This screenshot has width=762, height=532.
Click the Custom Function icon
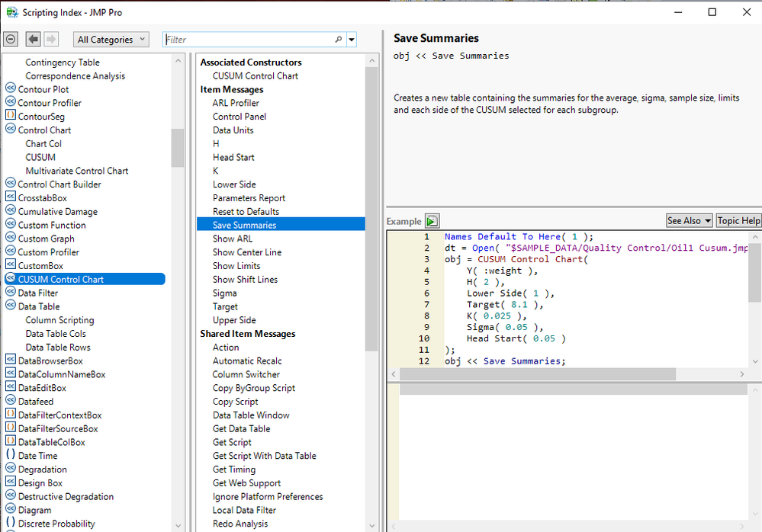[11, 224]
